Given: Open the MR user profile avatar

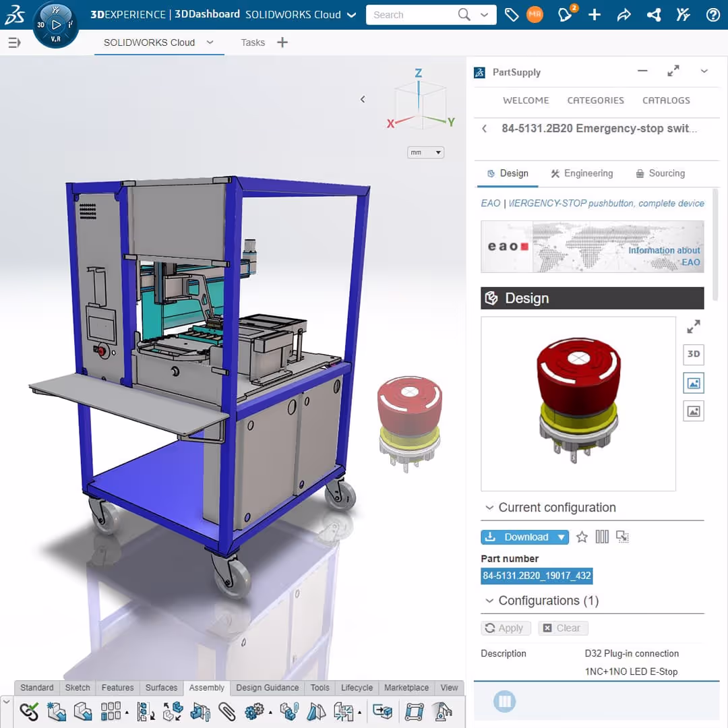Looking at the screenshot, I should point(535,15).
